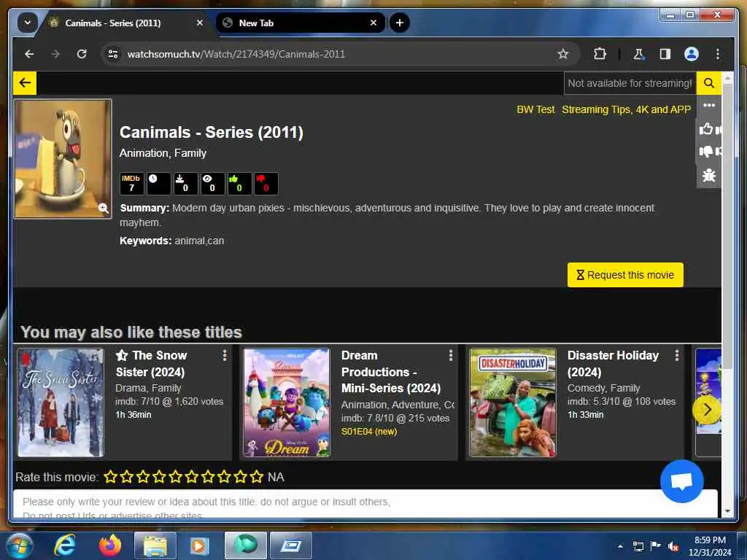The width and height of the screenshot is (747, 560).
Task: View site information icon in address bar
Action: [x=113, y=54]
